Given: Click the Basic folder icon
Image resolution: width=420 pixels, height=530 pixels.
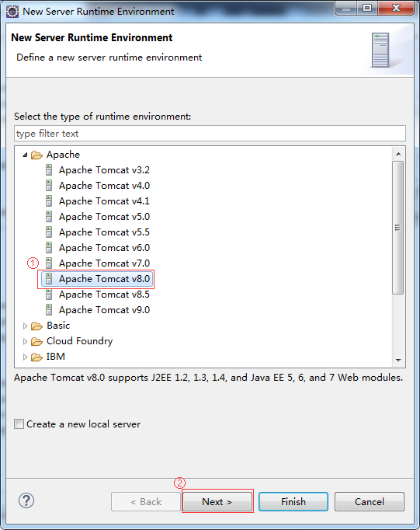Looking at the screenshot, I should point(36,326).
